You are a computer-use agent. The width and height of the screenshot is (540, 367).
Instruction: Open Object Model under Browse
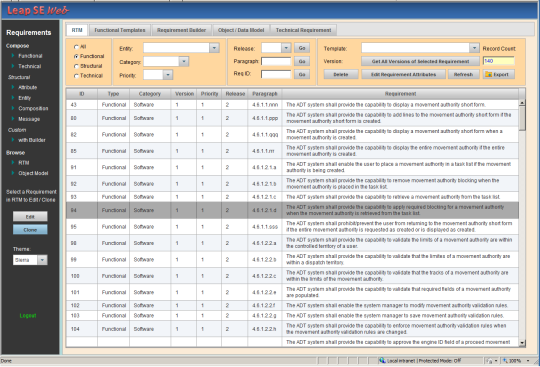click(x=33, y=173)
